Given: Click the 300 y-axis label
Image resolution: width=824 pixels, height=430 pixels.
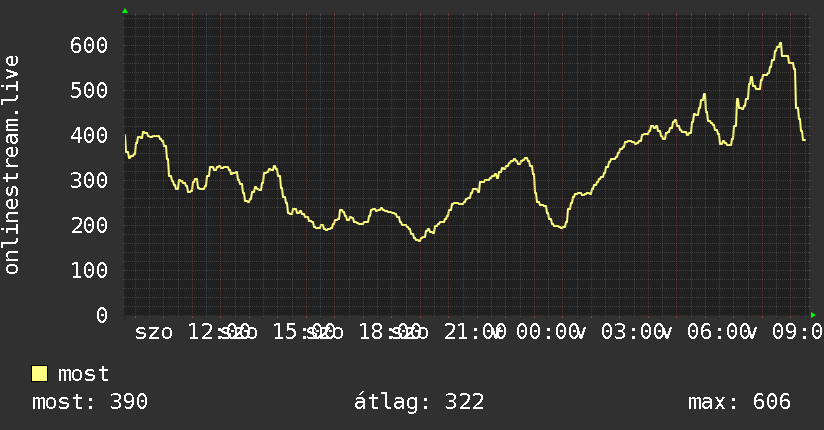Looking at the screenshot, I should [x=89, y=180].
